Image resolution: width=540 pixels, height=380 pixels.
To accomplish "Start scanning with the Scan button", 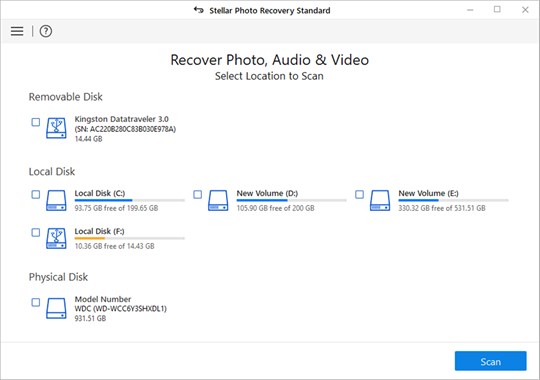I will pos(490,361).
